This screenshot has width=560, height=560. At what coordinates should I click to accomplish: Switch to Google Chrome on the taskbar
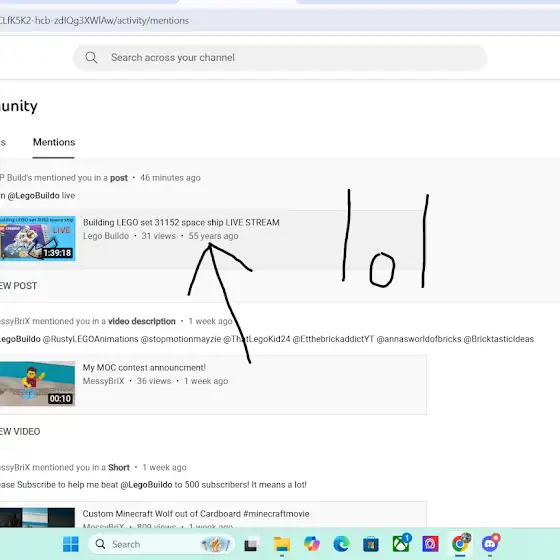[x=460, y=544]
